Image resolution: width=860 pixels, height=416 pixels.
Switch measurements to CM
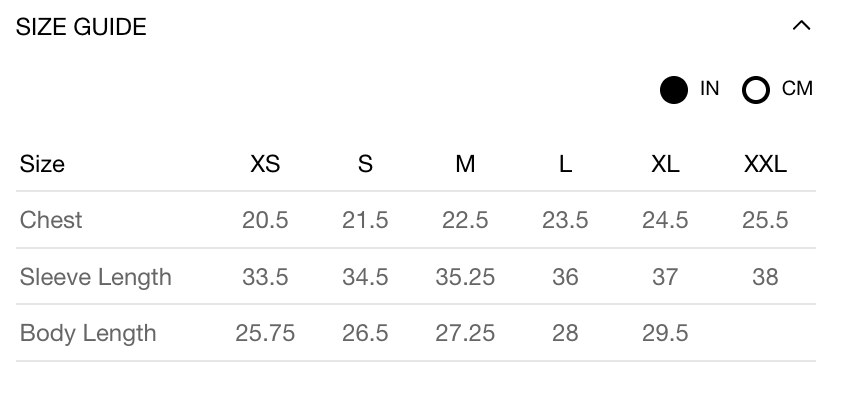756,90
